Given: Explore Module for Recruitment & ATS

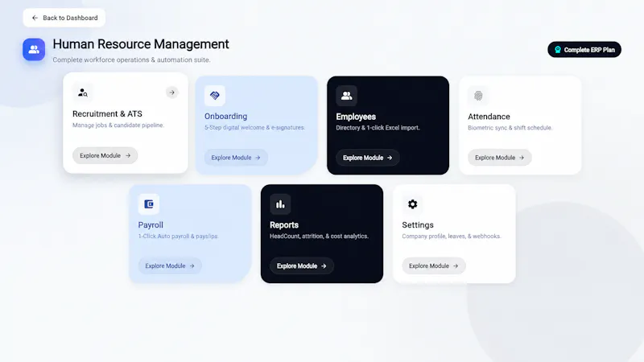Looking at the screenshot, I should [x=105, y=155].
